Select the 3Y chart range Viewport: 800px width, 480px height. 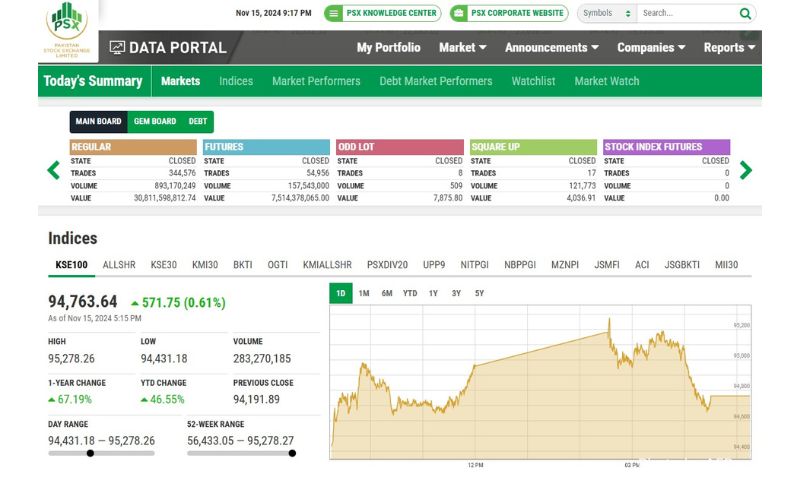[456, 293]
